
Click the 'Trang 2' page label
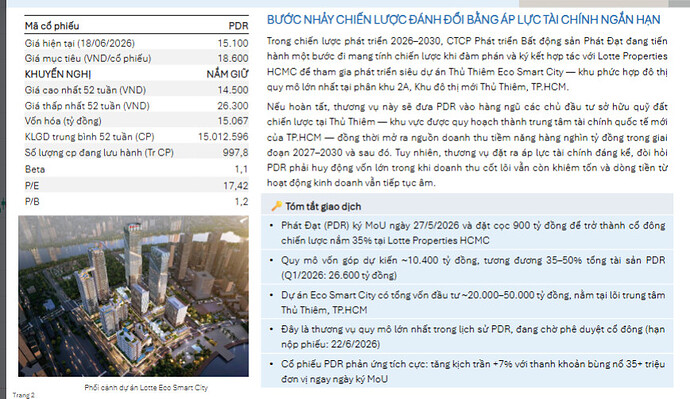pos(23,395)
